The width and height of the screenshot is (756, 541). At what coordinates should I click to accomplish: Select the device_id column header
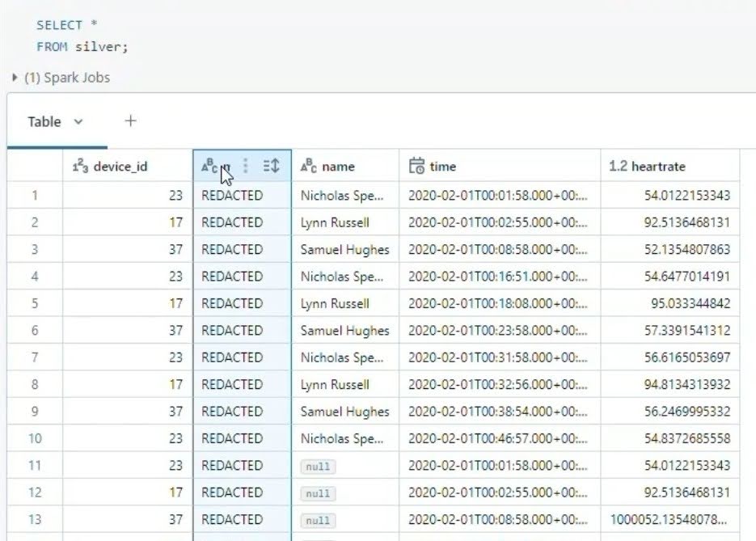tap(127, 167)
